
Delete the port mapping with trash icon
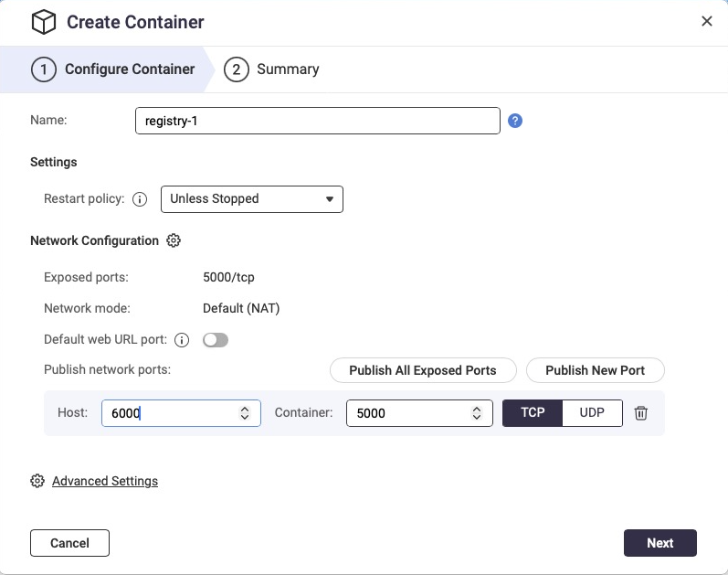pos(641,413)
